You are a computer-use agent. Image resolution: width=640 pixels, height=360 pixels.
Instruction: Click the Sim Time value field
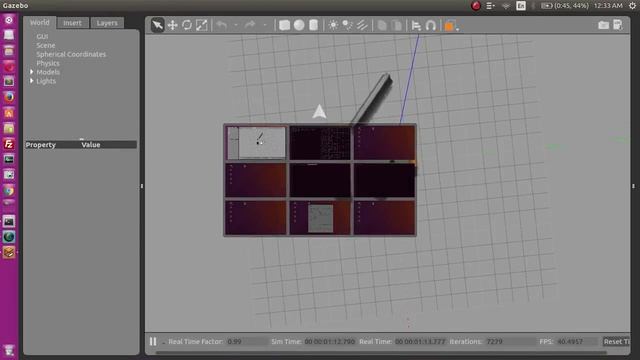[330, 341]
